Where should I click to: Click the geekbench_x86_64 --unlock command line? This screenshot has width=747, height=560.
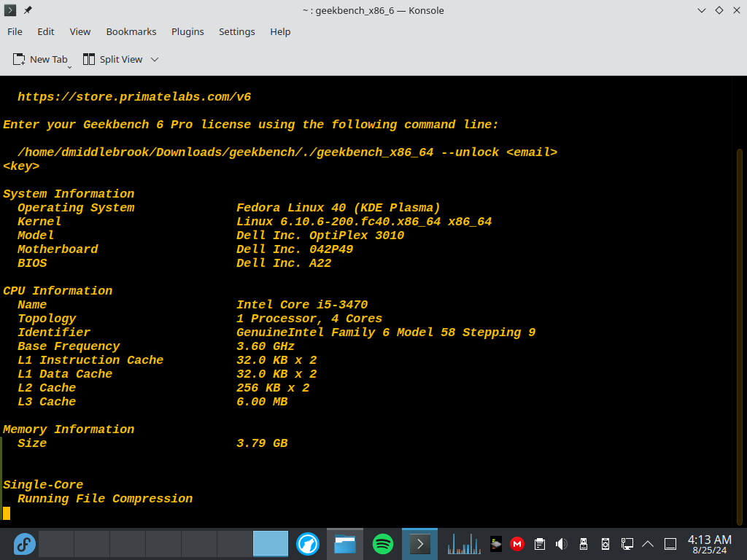click(x=287, y=152)
